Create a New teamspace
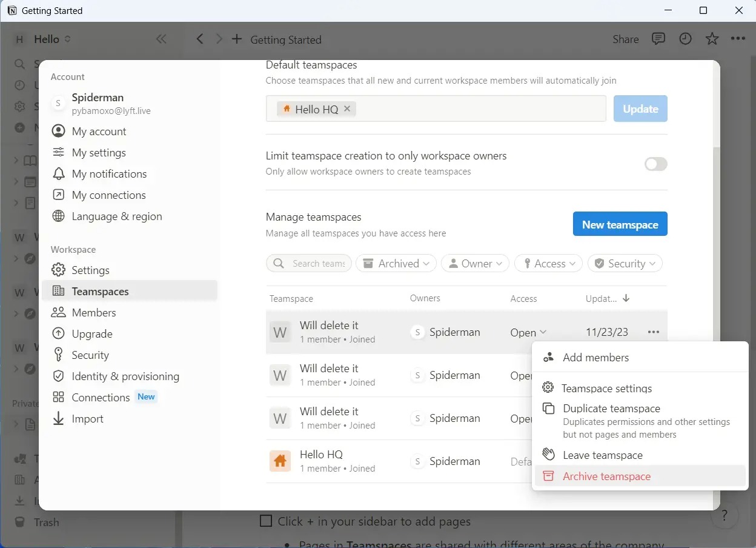 [620, 224]
